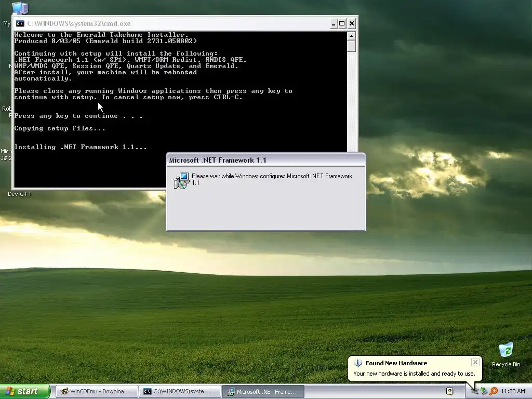Click 'Installing .NET Framework 1.1...' console line

click(x=81, y=147)
